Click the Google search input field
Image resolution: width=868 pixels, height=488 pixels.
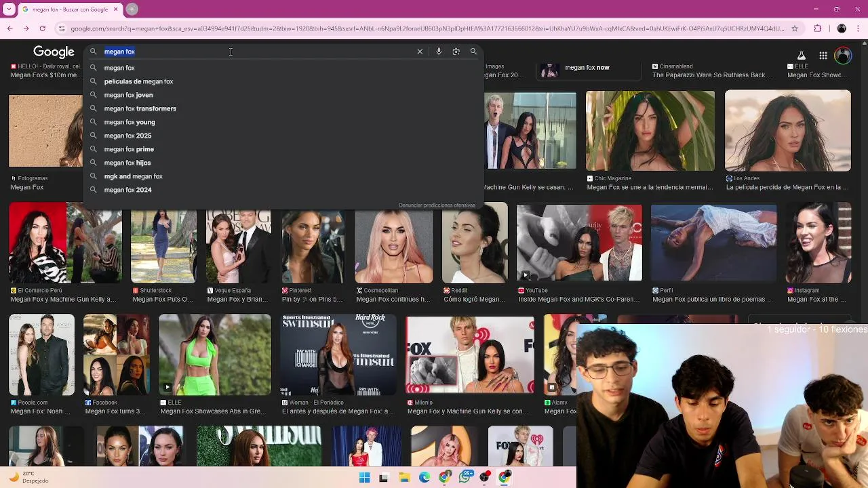pyautogui.click(x=258, y=52)
